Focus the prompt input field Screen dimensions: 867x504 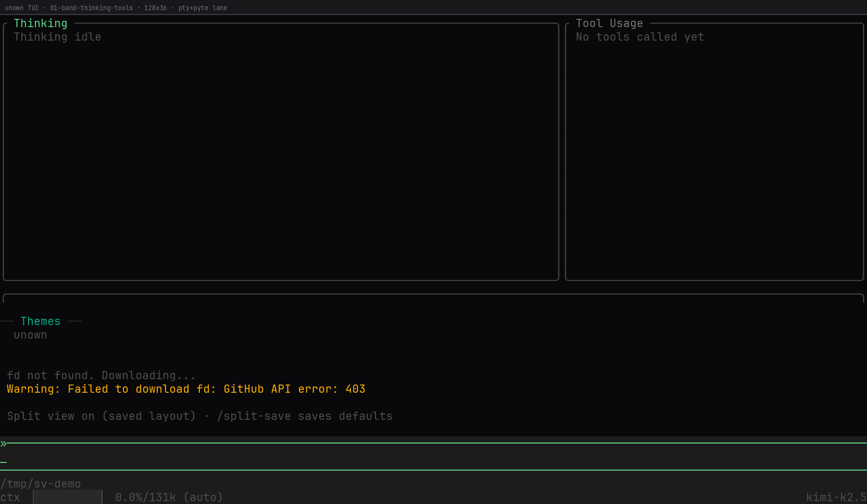(433, 457)
